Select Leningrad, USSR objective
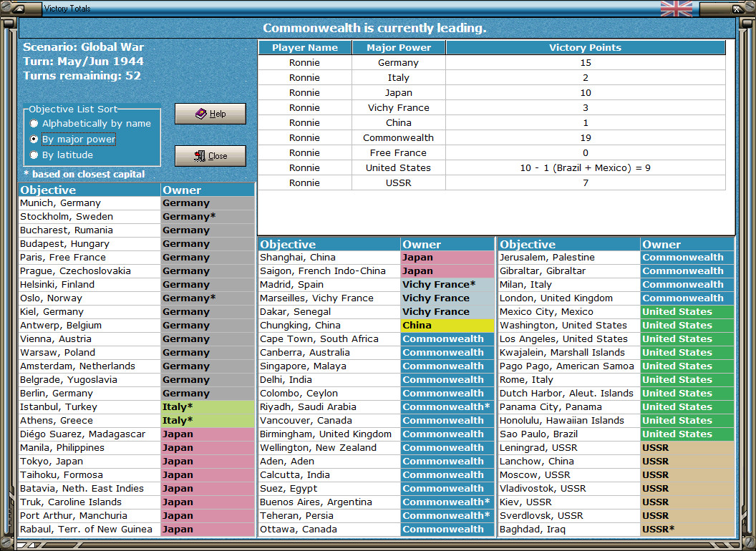 (x=569, y=447)
